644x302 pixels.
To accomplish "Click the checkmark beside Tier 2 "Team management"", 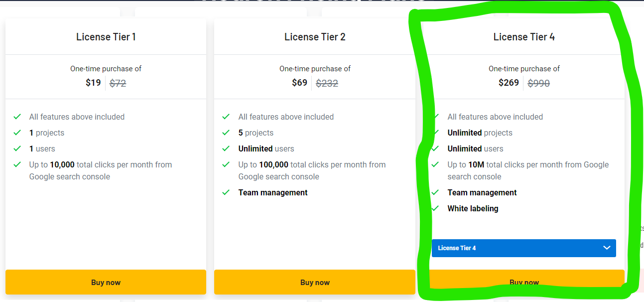I will [x=226, y=192].
